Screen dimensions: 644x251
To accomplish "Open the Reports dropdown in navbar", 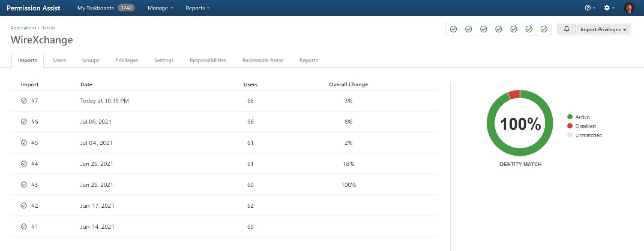I will pyautogui.click(x=197, y=8).
